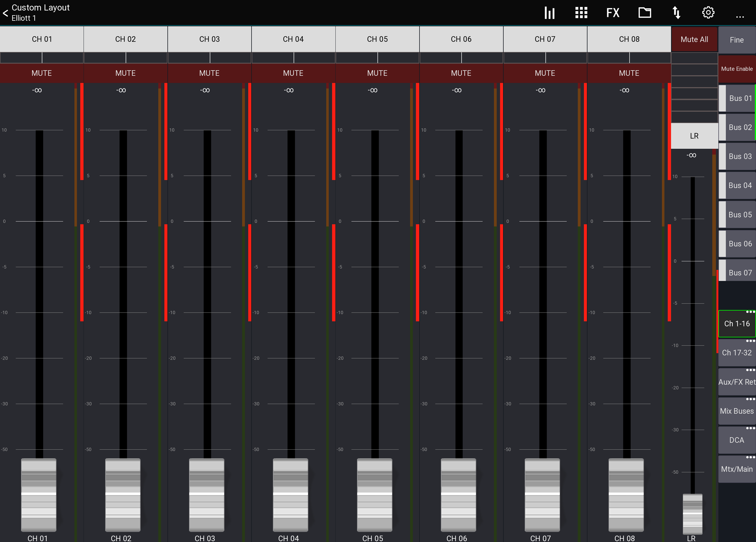Switch to the Mix Buses bank

click(737, 411)
